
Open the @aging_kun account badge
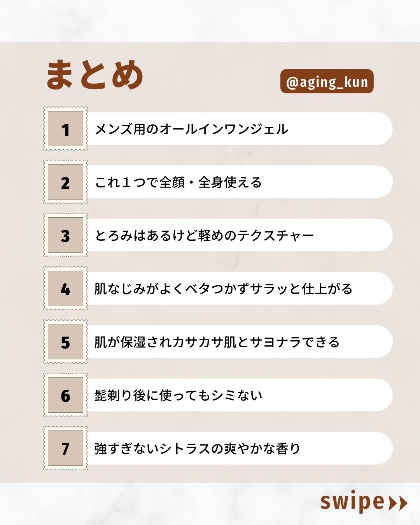click(327, 81)
